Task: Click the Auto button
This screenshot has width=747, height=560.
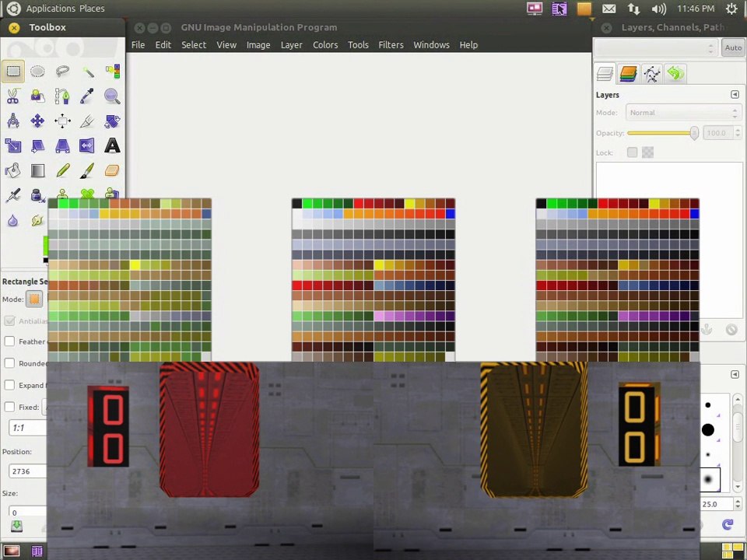Action: (733, 47)
